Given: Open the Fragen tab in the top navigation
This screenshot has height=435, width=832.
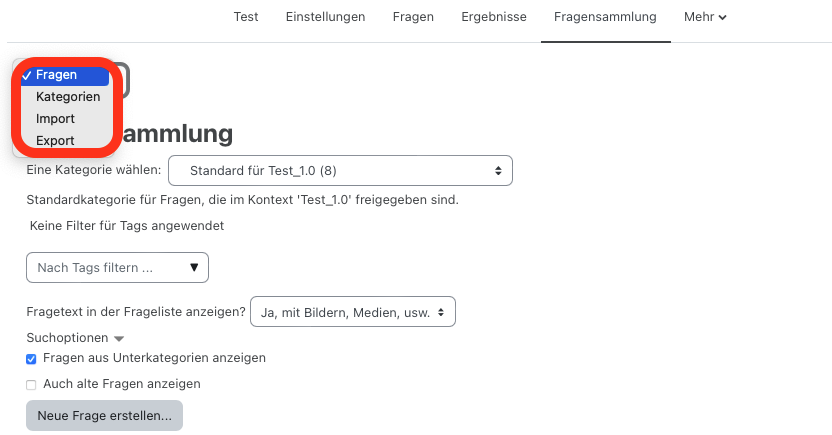Looking at the screenshot, I should coord(413,17).
